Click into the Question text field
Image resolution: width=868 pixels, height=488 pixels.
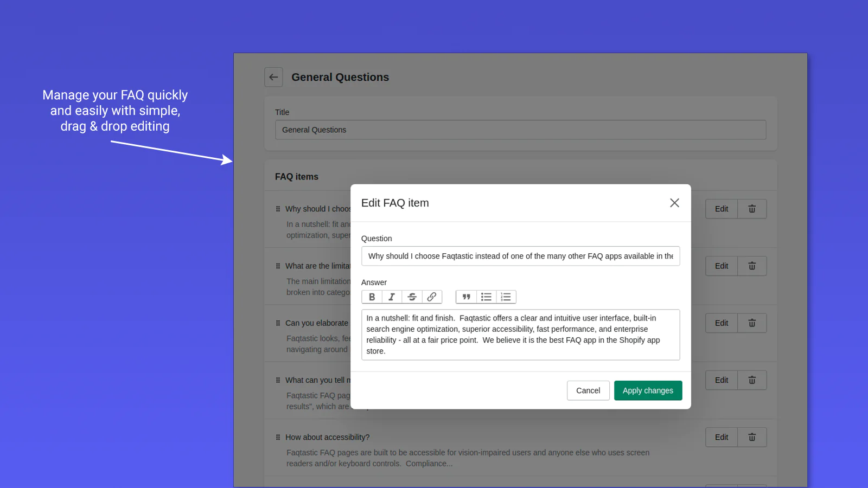(520, 256)
